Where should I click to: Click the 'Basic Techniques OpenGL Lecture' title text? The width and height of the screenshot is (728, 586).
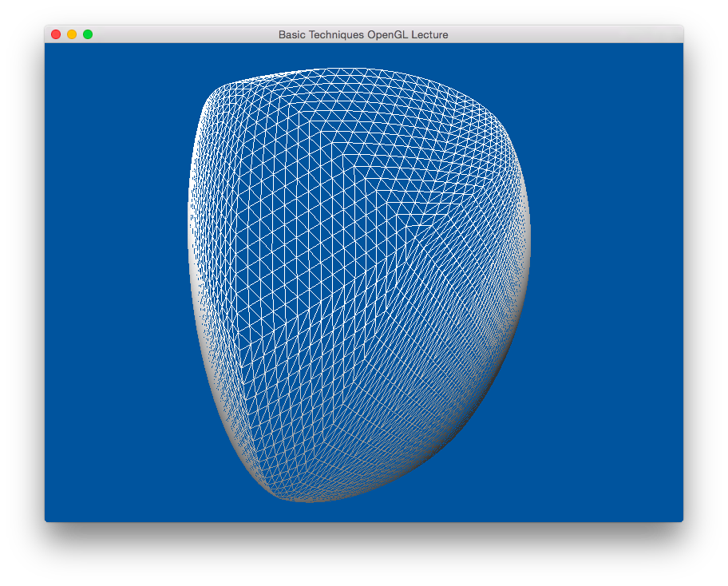363,34
